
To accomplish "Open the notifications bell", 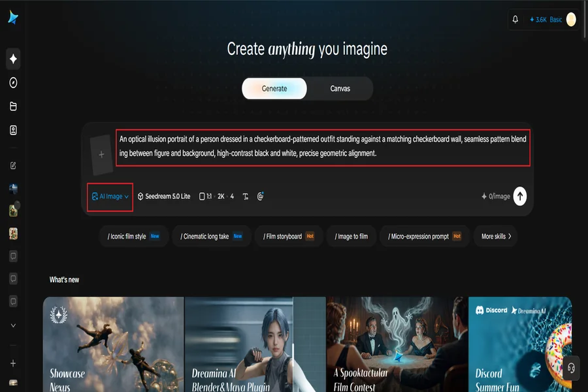I will (x=515, y=19).
